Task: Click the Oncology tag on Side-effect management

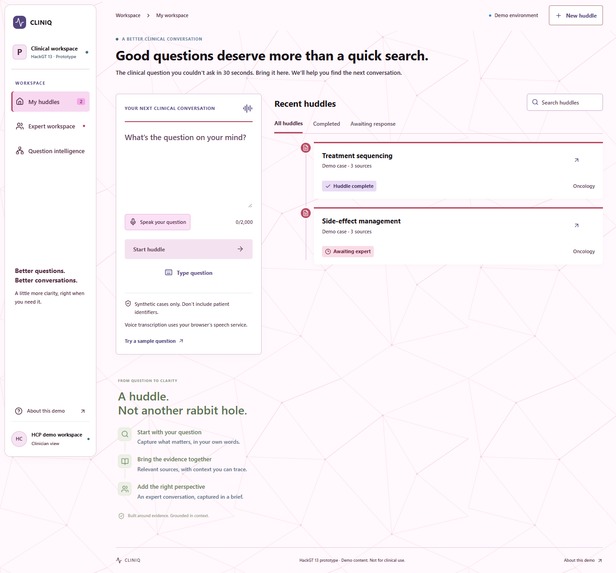Action: (584, 251)
